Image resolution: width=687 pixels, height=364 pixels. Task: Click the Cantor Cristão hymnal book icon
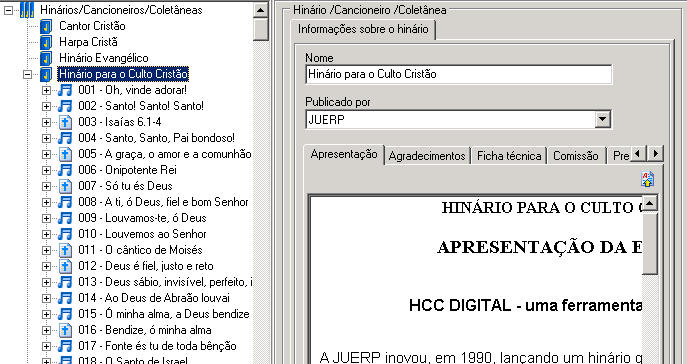[46, 26]
